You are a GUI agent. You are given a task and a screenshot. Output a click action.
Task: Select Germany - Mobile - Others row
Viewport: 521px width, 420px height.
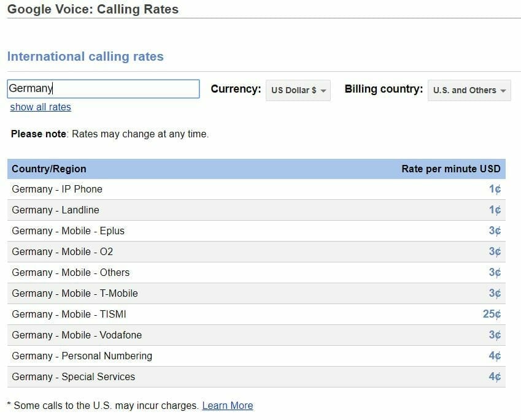click(71, 272)
